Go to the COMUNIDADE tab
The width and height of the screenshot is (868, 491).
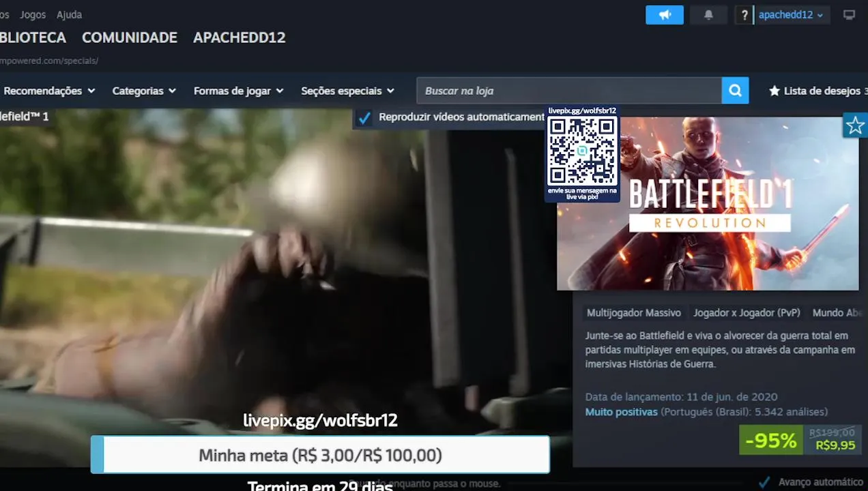tap(130, 38)
